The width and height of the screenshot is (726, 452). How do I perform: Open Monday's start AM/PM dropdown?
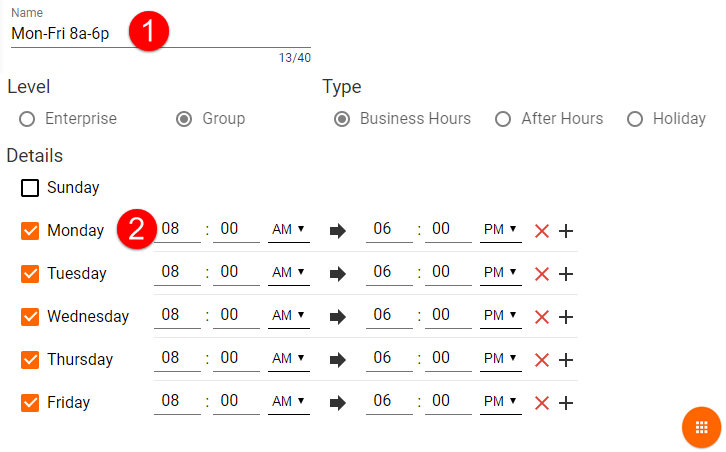(289, 230)
